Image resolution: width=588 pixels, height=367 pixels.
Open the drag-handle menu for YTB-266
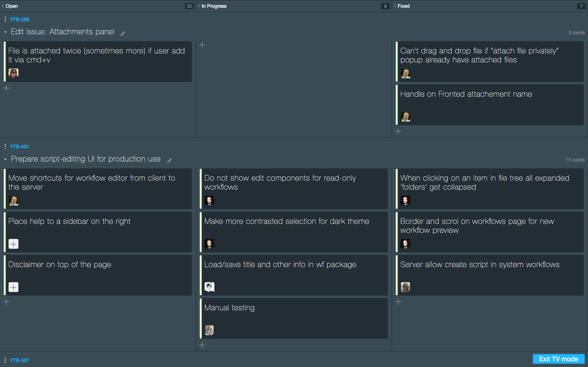[x=5, y=19]
